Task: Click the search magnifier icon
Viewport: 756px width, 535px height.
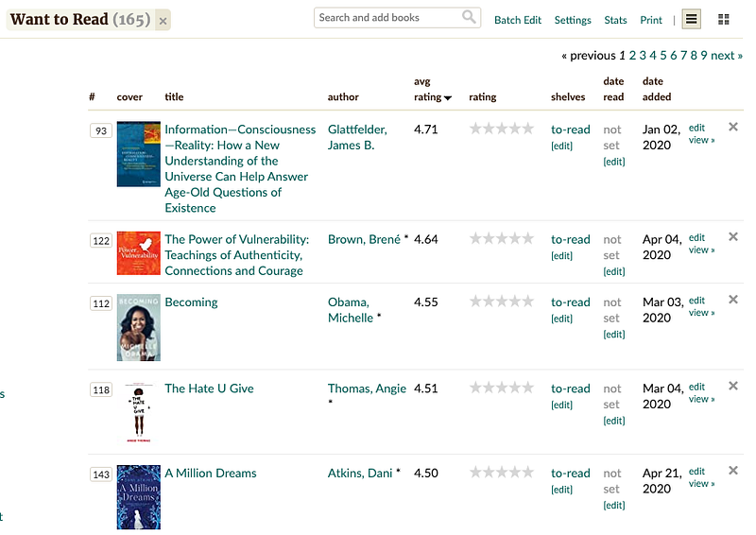Action: pos(469,17)
